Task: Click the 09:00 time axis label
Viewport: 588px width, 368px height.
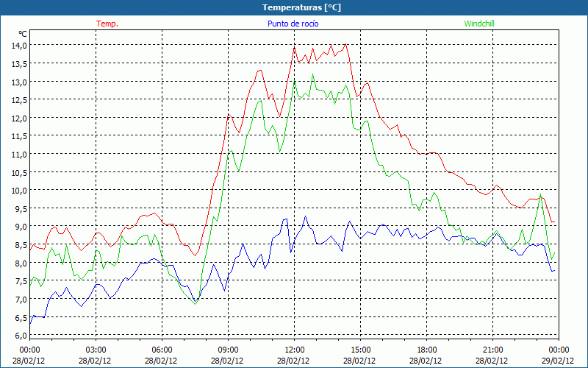Action: pyautogui.click(x=229, y=350)
